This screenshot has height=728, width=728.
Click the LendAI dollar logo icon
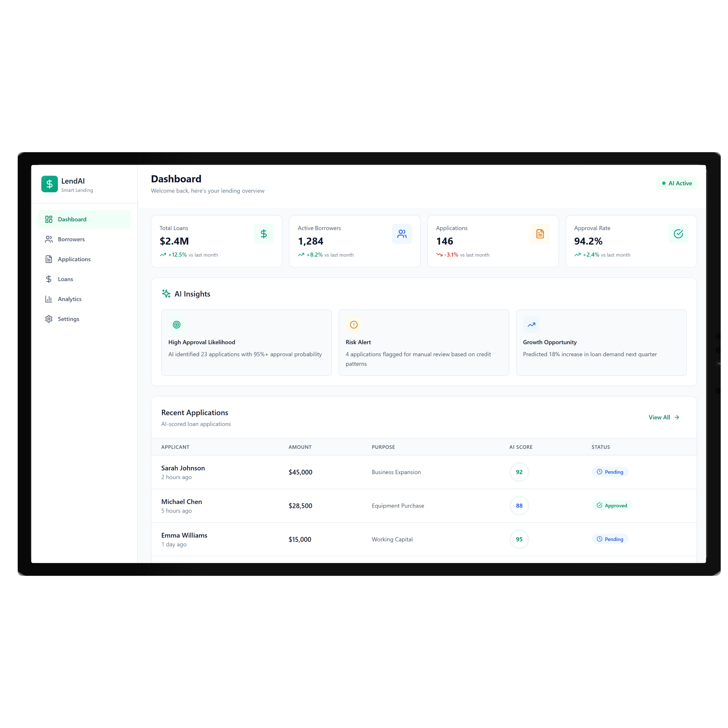[x=49, y=184]
